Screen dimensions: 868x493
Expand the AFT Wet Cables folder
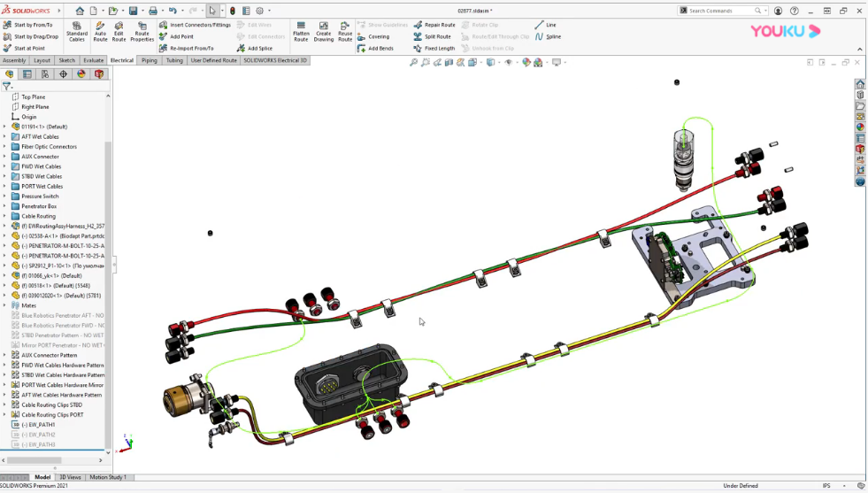tap(4, 137)
